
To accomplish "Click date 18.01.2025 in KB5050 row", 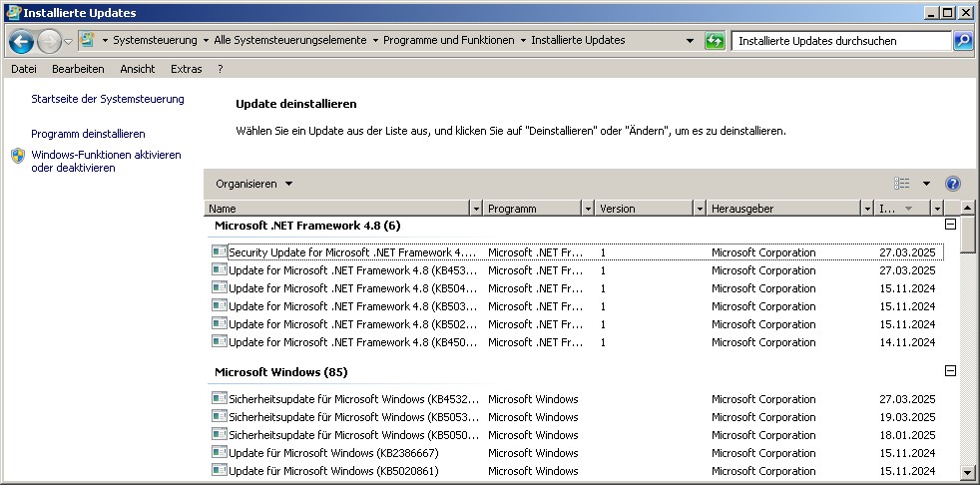I will tap(907, 435).
